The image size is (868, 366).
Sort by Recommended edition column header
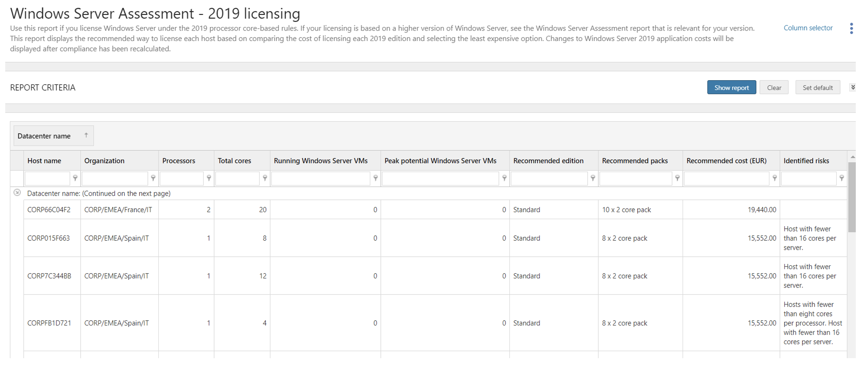click(x=554, y=161)
